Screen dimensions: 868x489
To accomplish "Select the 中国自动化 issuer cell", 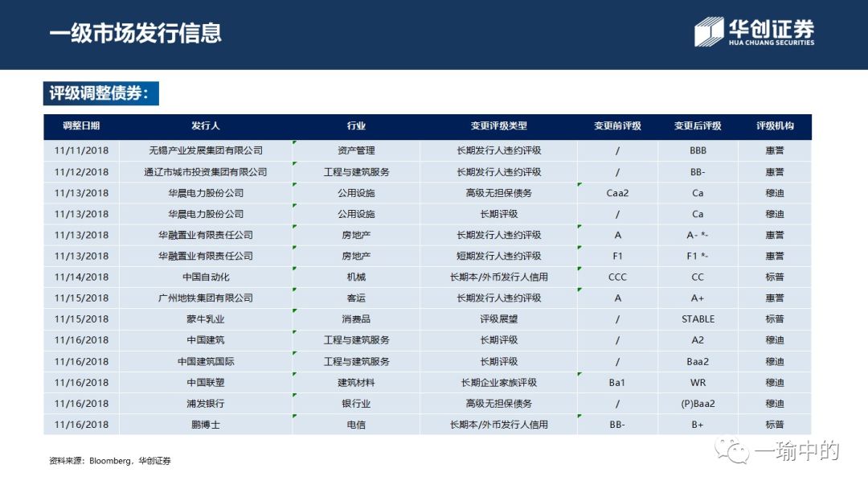I will 206,277.
